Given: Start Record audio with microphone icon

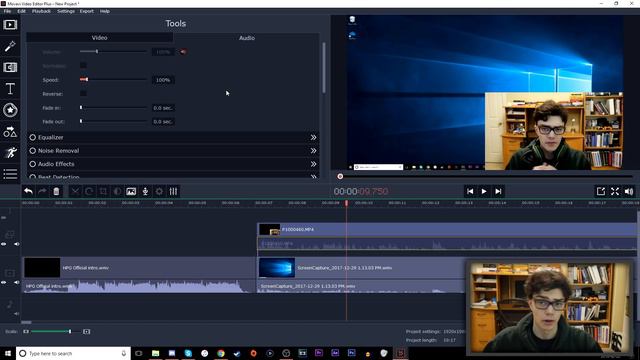Looking at the screenshot, I should coord(145,191).
